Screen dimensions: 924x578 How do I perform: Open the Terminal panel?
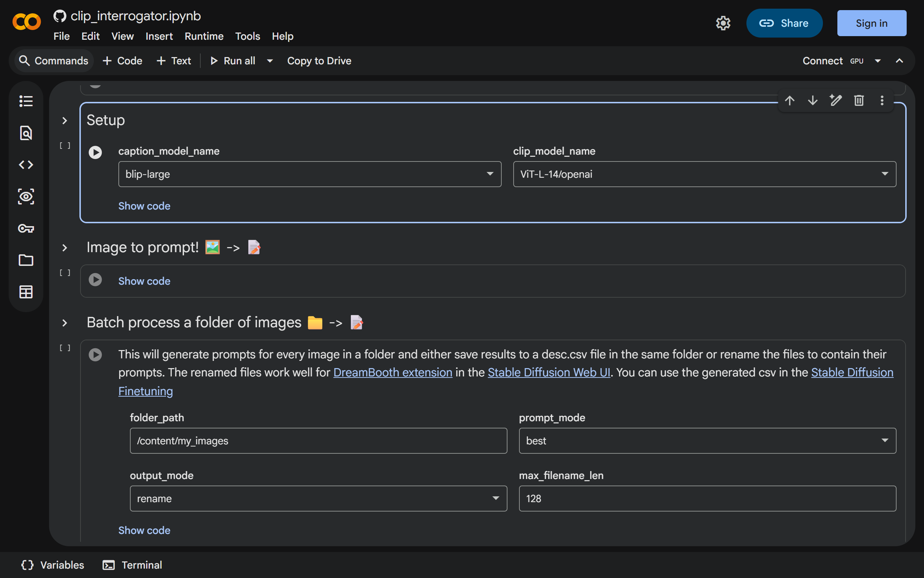pyautogui.click(x=132, y=565)
